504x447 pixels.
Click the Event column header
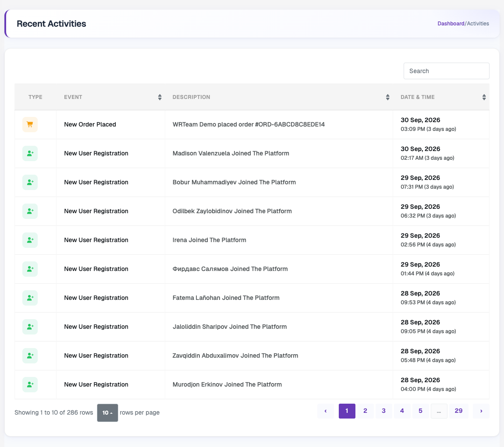click(x=73, y=97)
